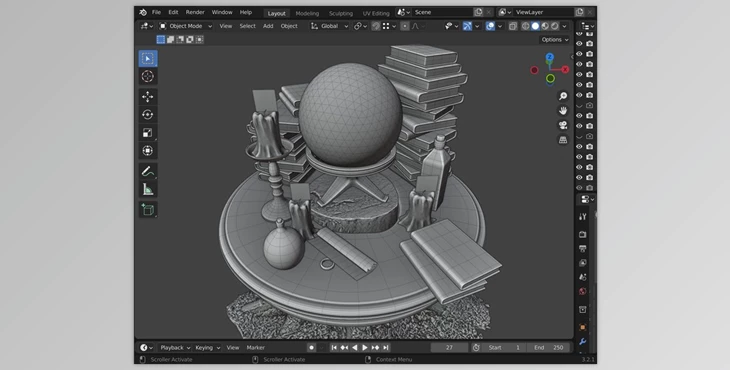730x370 pixels.
Task: Switch to the Modeling workspace tab
Action: [307, 13]
